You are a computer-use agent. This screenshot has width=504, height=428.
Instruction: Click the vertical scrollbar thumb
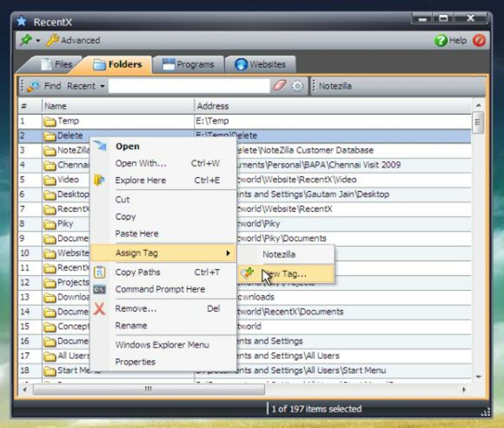click(x=478, y=122)
